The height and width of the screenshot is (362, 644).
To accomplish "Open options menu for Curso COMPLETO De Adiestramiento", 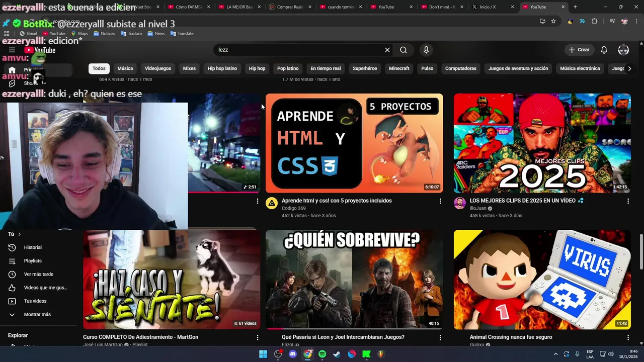I will coord(258,337).
